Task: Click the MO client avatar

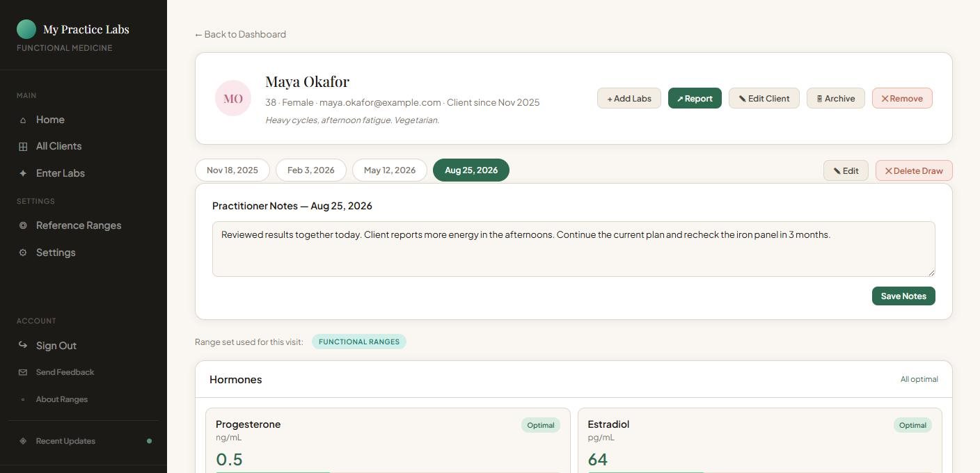Action: [233, 98]
